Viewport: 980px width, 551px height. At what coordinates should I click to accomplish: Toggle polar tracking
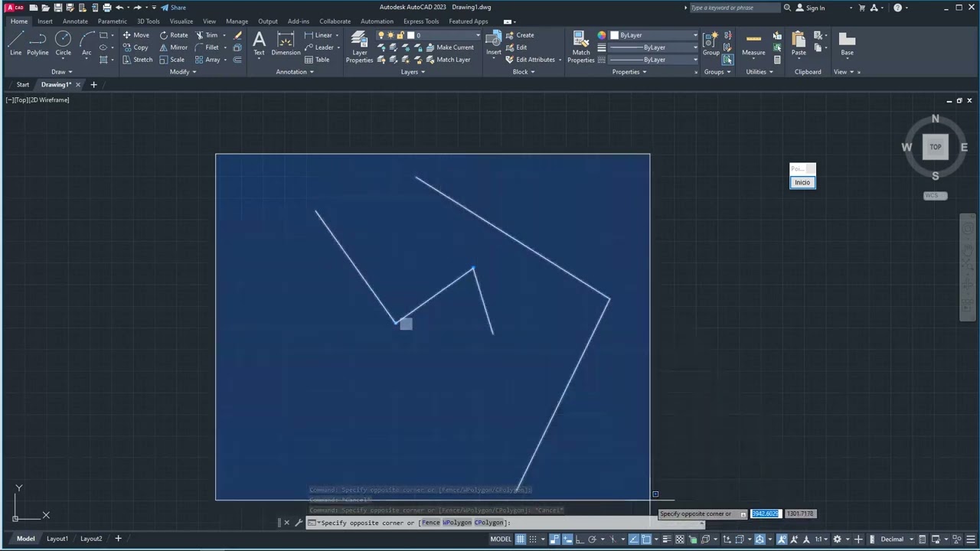(592, 540)
